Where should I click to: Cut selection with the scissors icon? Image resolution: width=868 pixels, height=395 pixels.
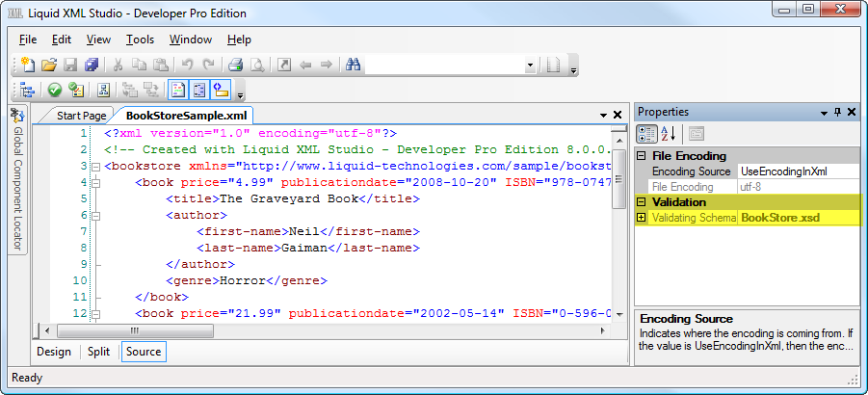118,66
